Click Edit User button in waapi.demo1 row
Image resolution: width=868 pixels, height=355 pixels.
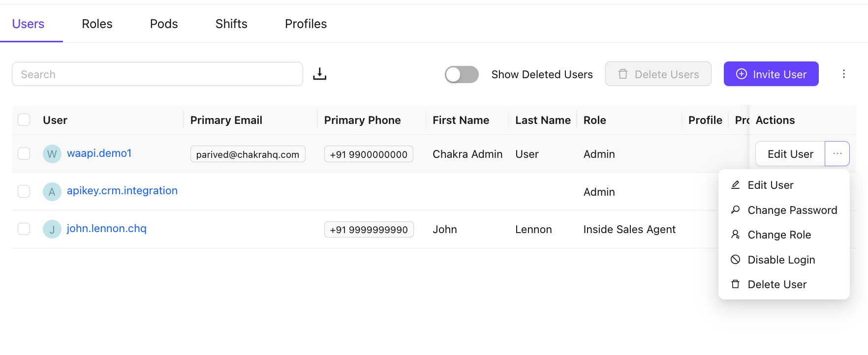[x=790, y=154]
